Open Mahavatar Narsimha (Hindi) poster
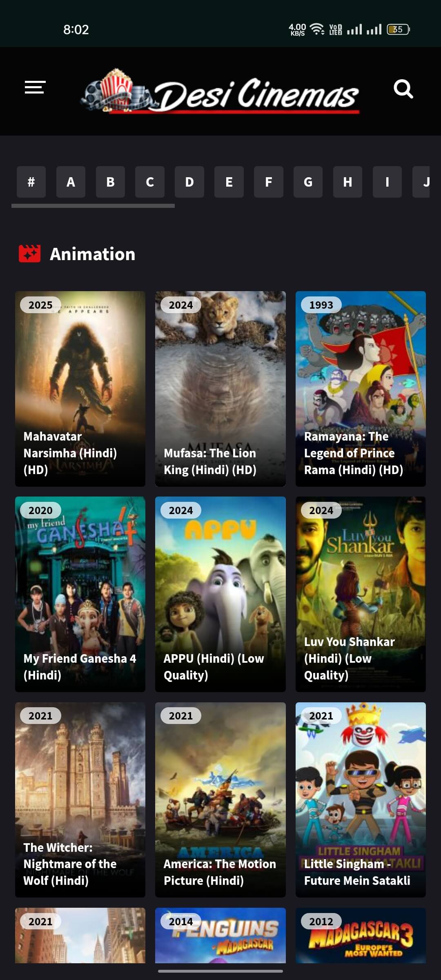 pyautogui.click(x=80, y=389)
